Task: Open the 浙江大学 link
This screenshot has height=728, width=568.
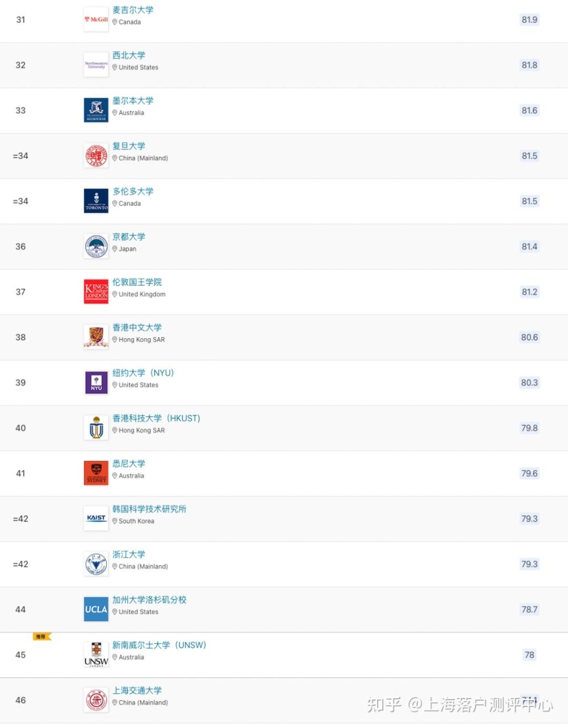Action: [129, 554]
